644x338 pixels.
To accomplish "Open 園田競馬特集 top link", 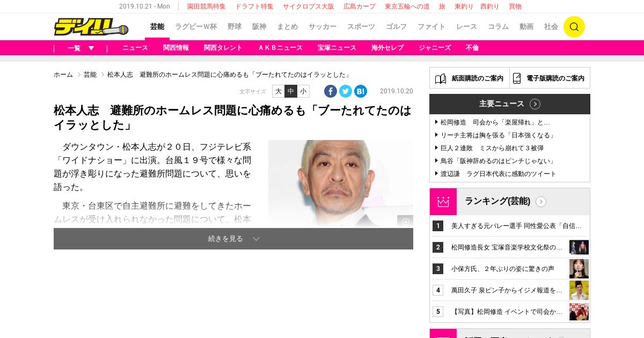I will coord(206,6).
